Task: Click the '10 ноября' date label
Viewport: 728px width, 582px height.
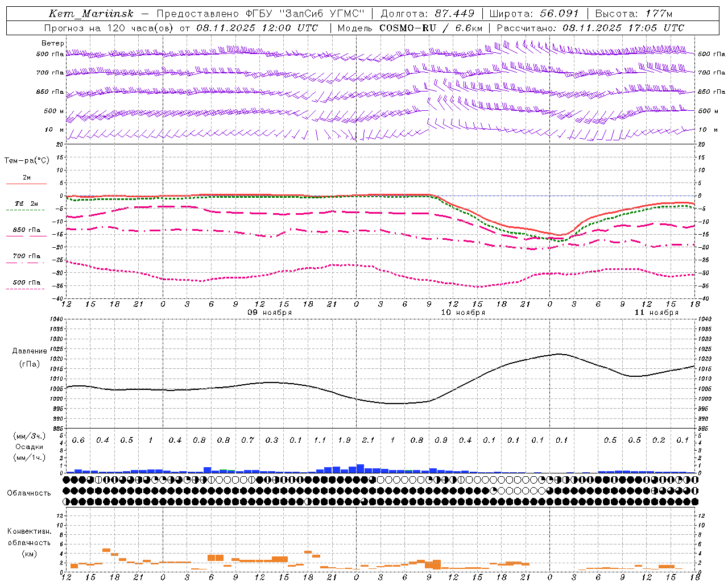Action: (463, 313)
